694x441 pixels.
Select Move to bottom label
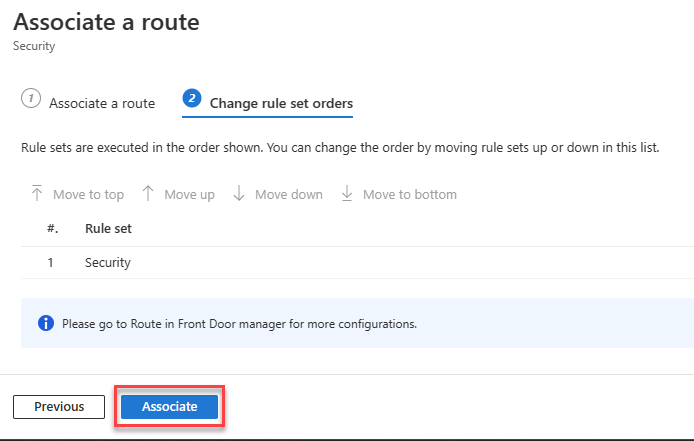[x=410, y=194]
